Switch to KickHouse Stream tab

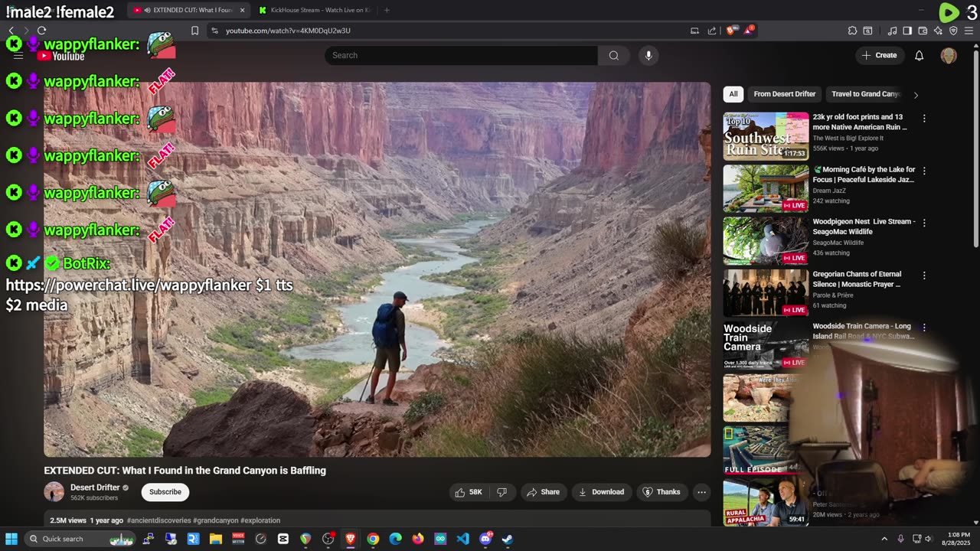pos(314,10)
